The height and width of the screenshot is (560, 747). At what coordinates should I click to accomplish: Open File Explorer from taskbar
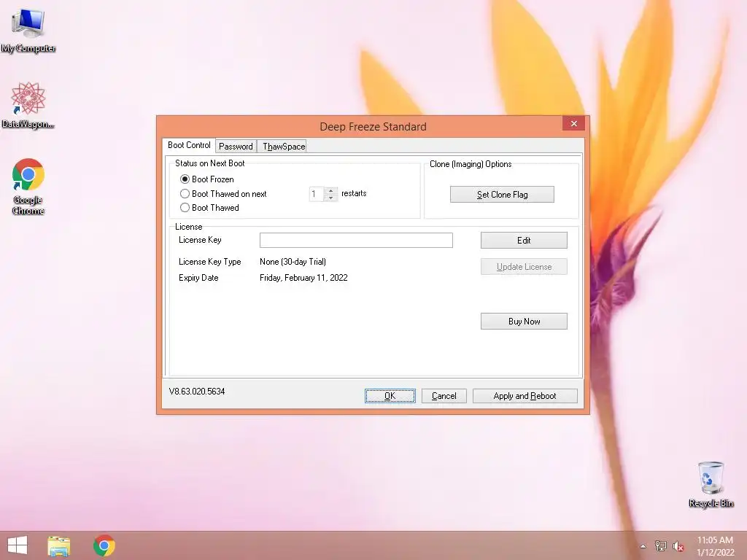(59, 546)
